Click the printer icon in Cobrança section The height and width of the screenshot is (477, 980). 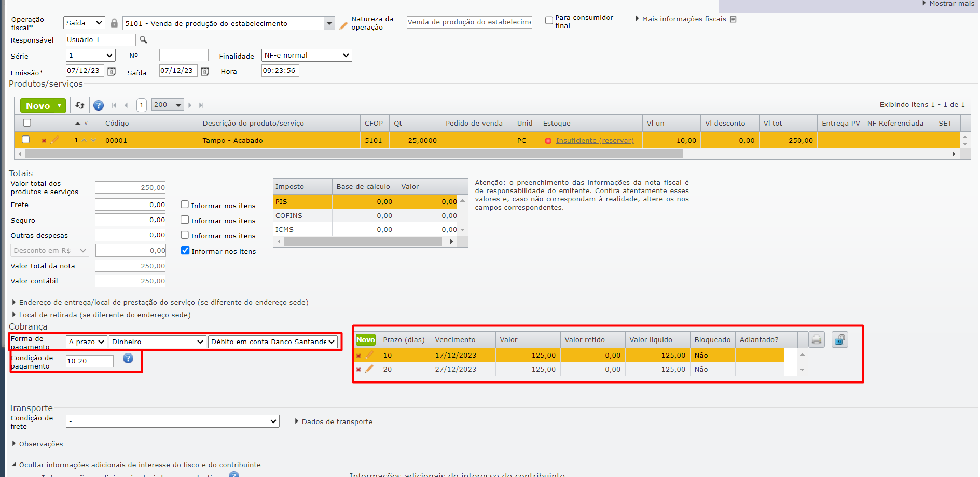(x=817, y=340)
